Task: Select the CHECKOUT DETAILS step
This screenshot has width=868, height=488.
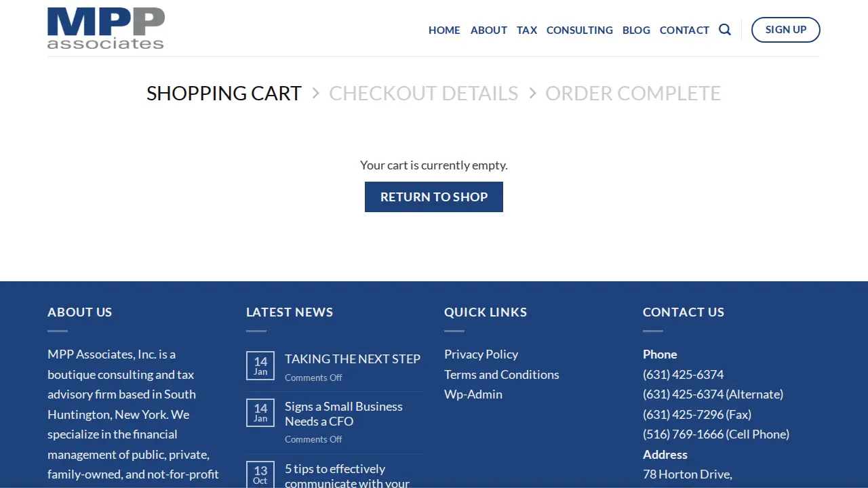Action: pyautogui.click(x=424, y=93)
